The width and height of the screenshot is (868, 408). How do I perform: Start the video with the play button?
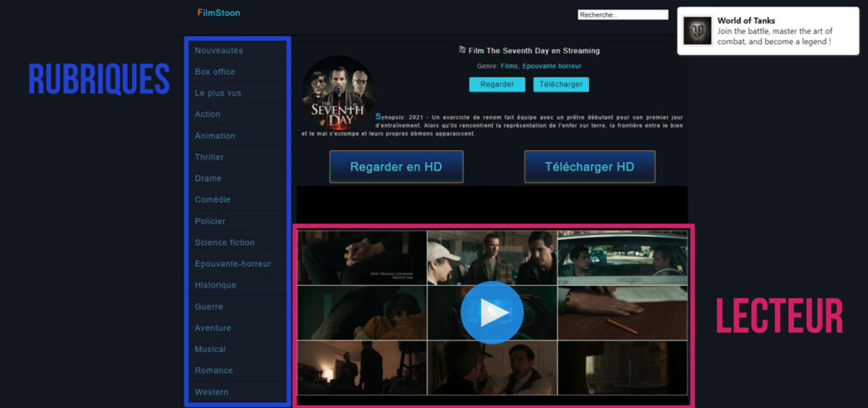pyautogui.click(x=492, y=313)
